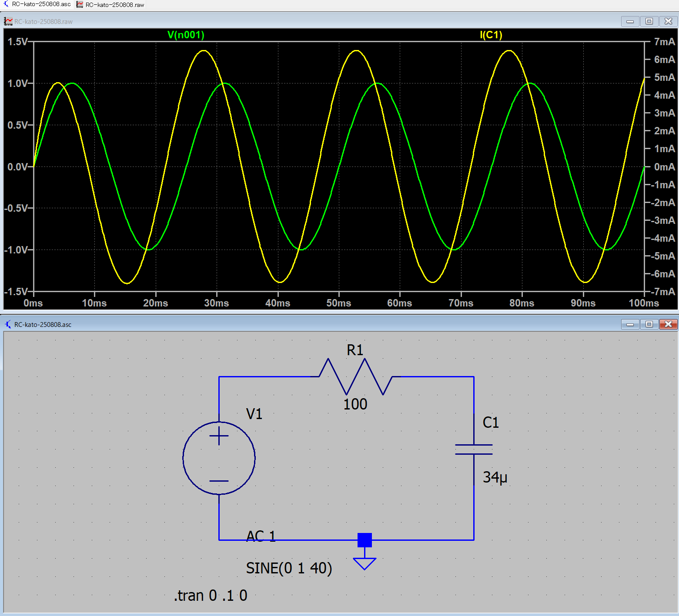Viewport: 679px width, 616px height.
Task: Maximize the waveform plot window
Action: tap(649, 21)
